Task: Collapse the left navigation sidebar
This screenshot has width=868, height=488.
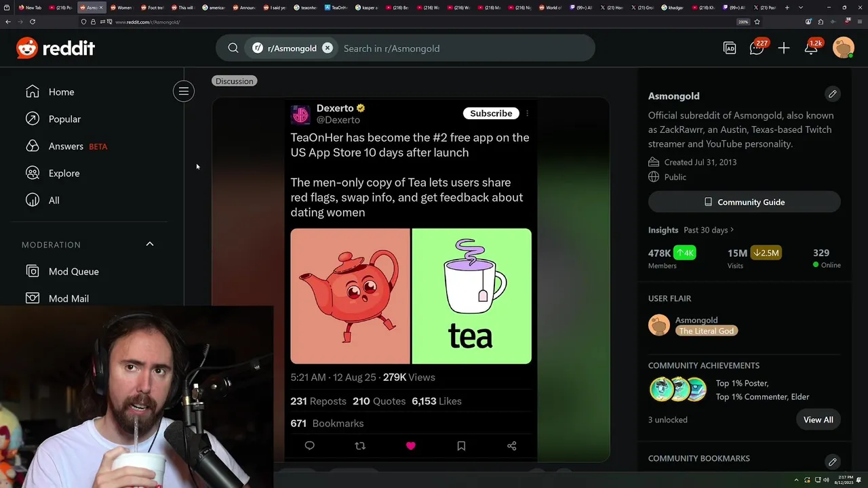Action: coord(183,91)
